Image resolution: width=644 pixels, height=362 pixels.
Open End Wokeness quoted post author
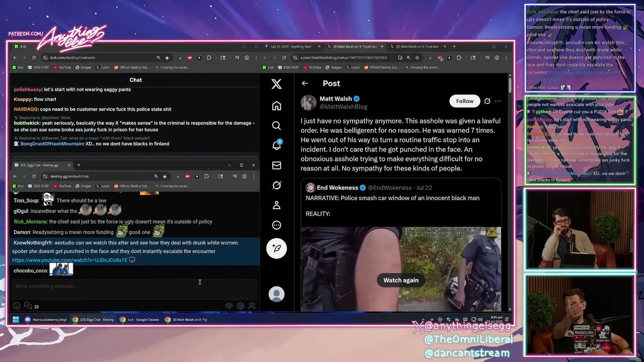(x=337, y=188)
